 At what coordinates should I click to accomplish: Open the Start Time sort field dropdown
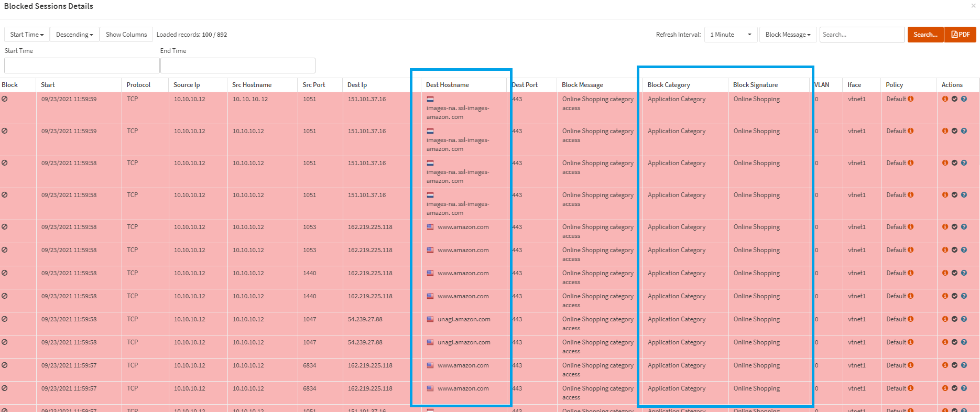pos(27,35)
